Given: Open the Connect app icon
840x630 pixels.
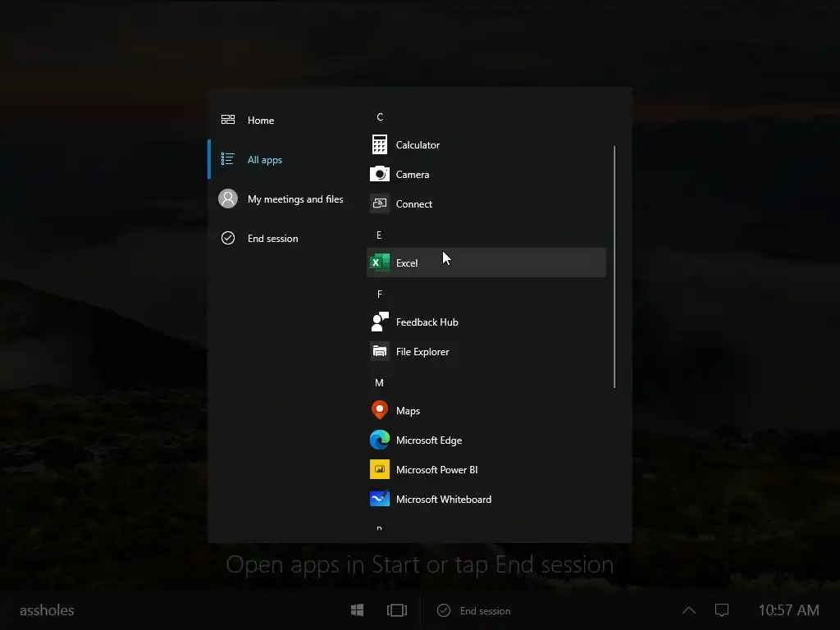Looking at the screenshot, I should [379, 203].
